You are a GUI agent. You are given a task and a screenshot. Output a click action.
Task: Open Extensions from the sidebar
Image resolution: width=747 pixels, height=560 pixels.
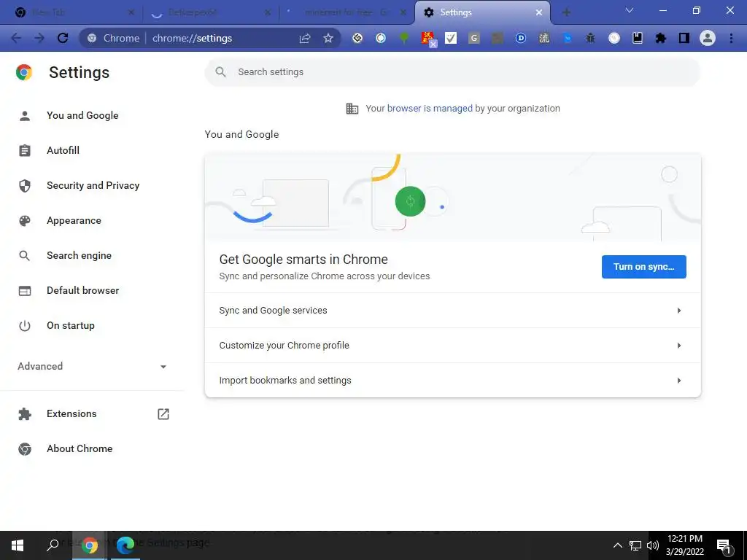(x=71, y=414)
